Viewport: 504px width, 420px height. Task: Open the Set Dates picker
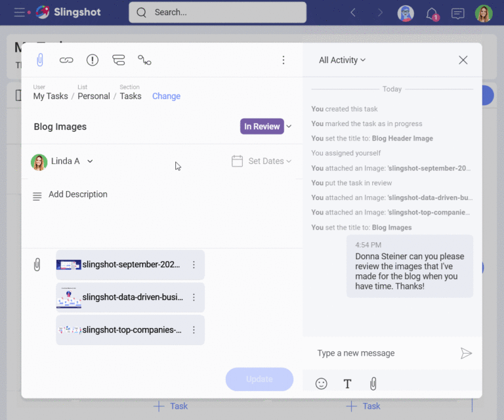pyautogui.click(x=262, y=161)
